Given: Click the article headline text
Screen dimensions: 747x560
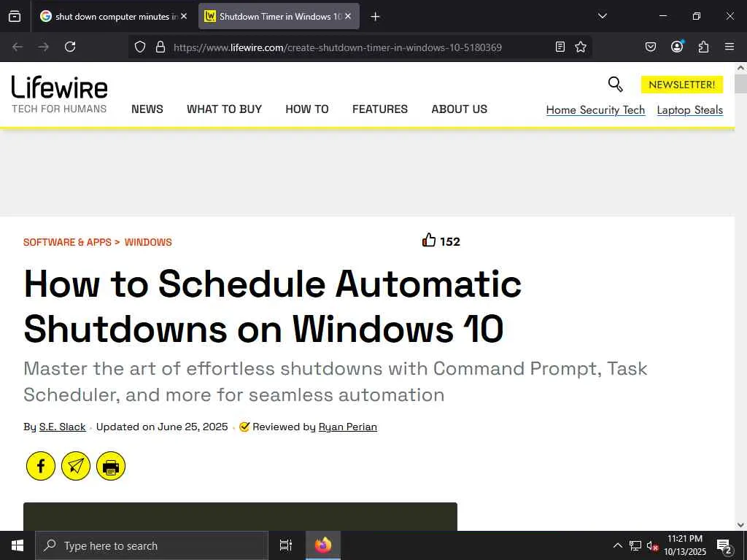Looking at the screenshot, I should (x=273, y=306).
